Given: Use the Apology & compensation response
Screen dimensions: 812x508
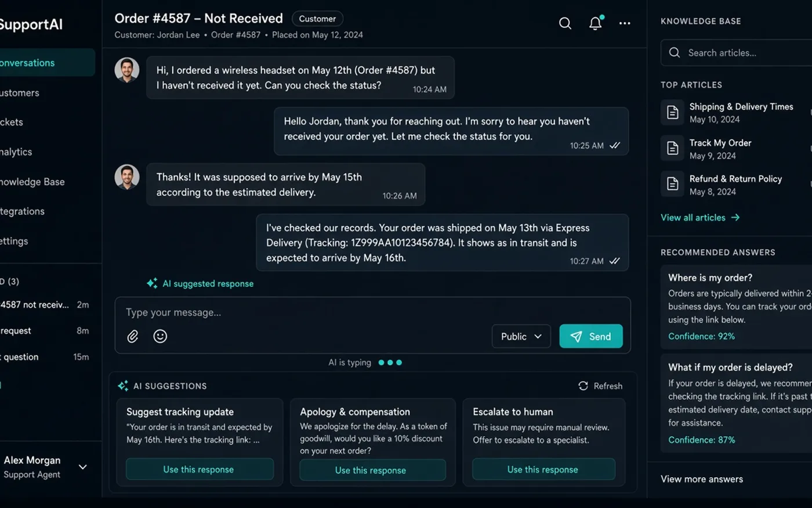Looking at the screenshot, I should pos(372,470).
